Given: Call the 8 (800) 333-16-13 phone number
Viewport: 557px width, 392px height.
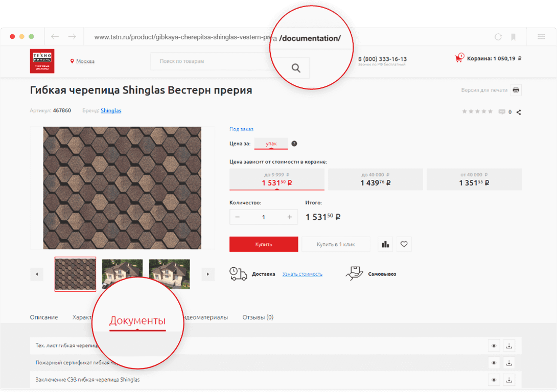Looking at the screenshot, I should [382, 59].
